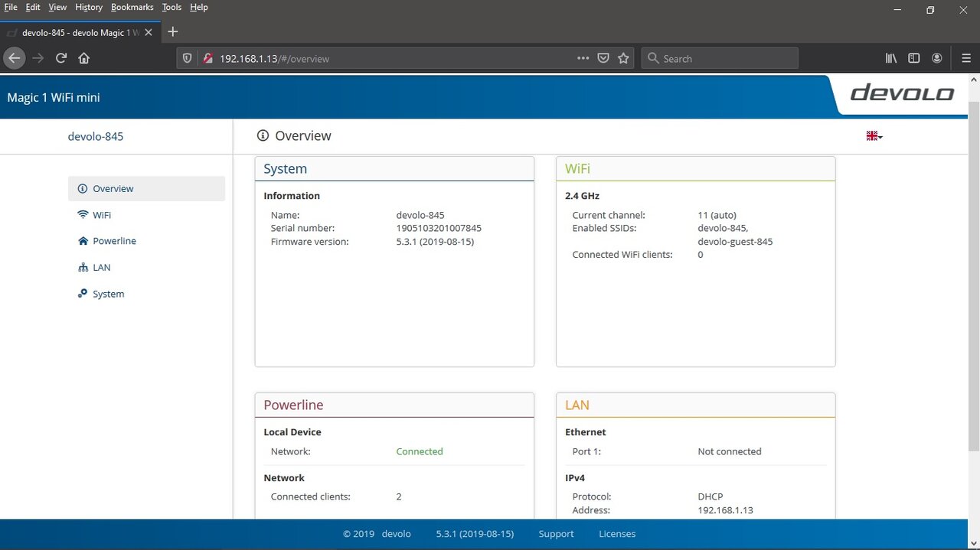Open the Firefox account icon
This screenshot has height=550, width=980.
coord(936,58)
